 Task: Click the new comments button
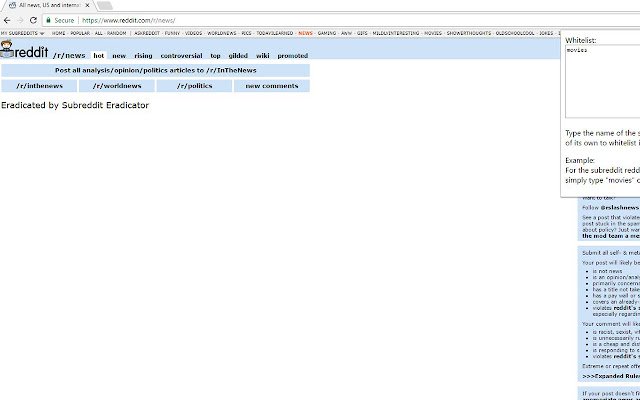[x=272, y=86]
